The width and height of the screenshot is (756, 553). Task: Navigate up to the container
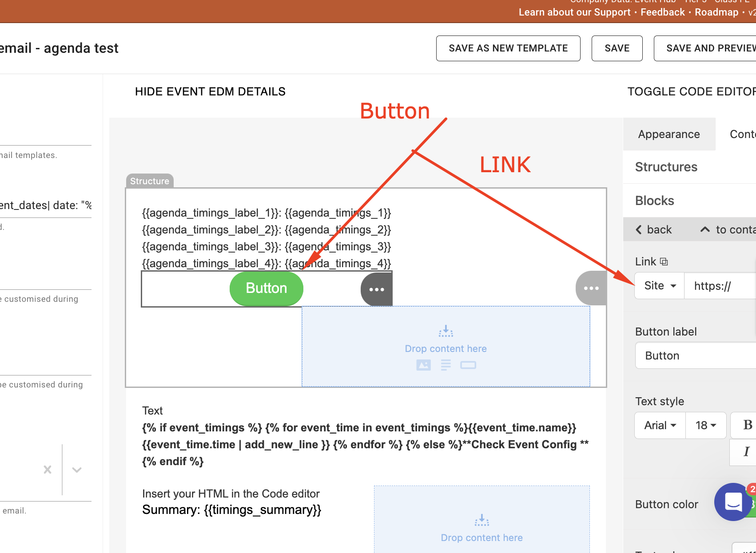point(728,229)
